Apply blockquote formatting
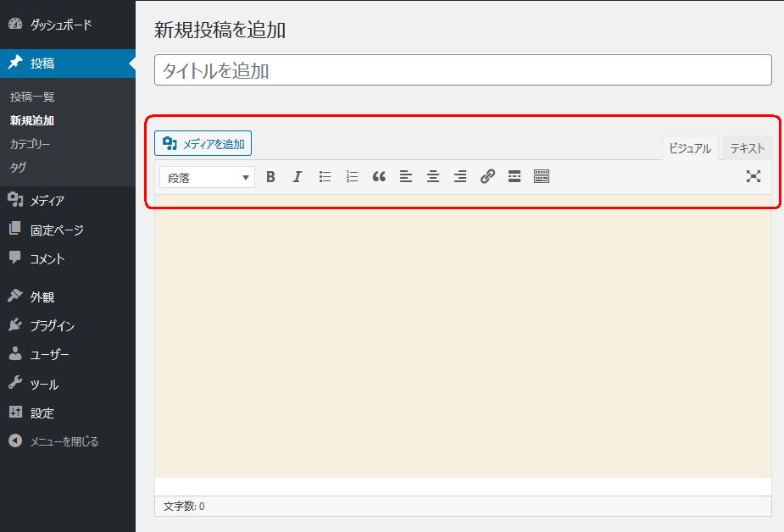The height and width of the screenshot is (532, 784). point(379,177)
